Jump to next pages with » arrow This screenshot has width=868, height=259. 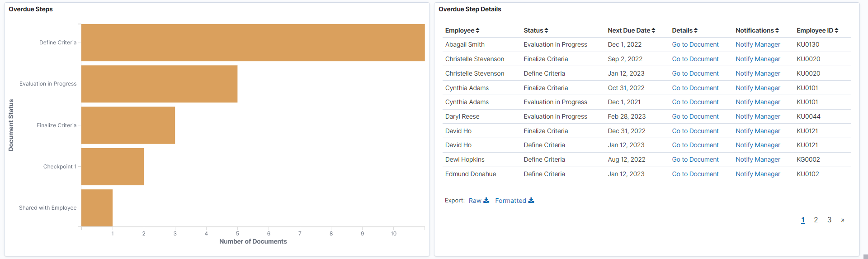[x=843, y=220]
